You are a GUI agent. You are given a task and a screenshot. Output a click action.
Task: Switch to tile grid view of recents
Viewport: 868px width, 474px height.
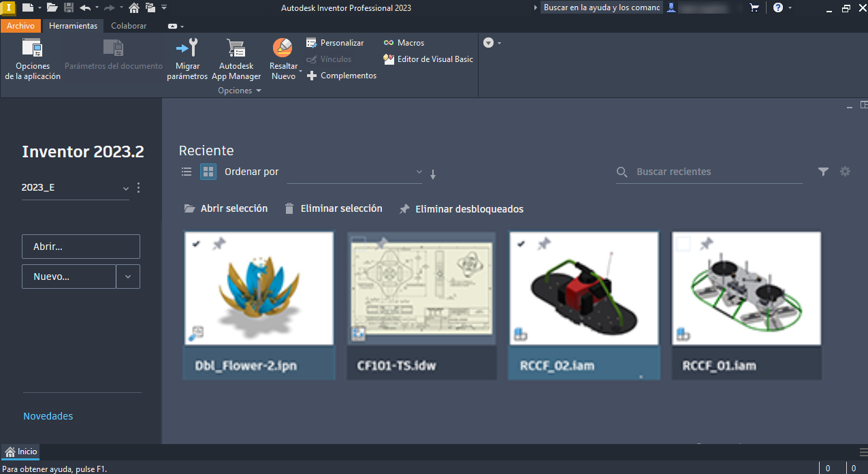[208, 172]
